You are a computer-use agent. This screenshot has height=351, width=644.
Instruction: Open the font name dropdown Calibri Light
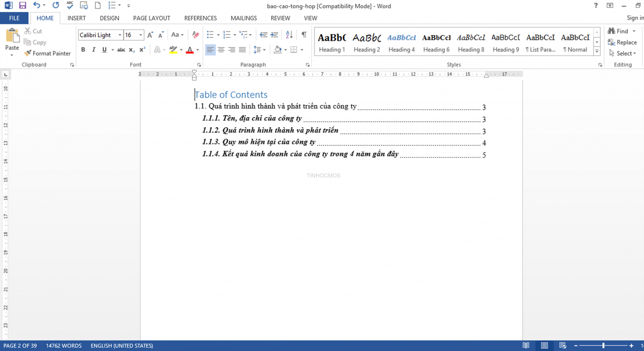point(101,35)
